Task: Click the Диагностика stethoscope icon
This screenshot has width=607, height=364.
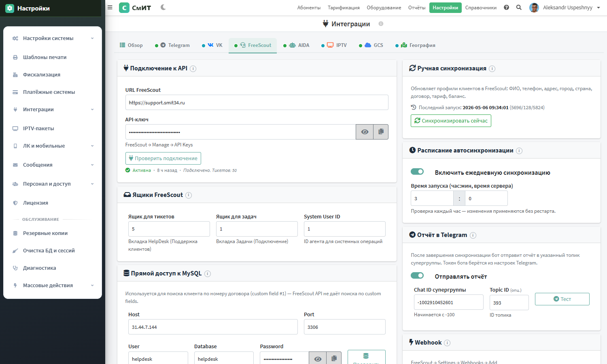Action: click(x=15, y=268)
